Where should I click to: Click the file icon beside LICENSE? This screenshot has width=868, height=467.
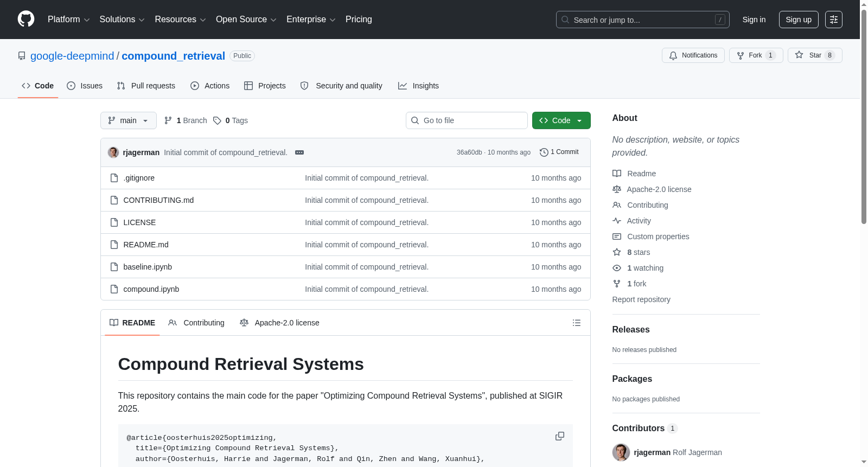click(114, 222)
